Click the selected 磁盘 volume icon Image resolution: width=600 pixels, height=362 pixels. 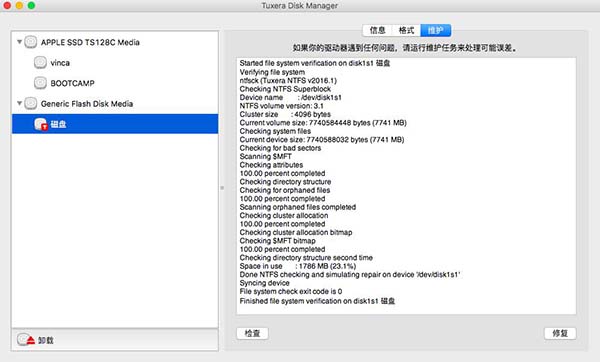click(41, 124)
